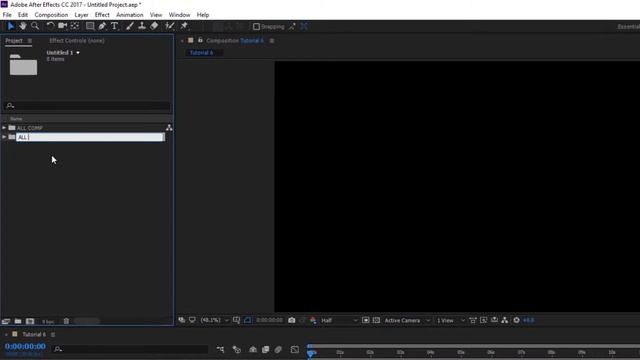
Task: Open the Composition menu
Action: 51,15
